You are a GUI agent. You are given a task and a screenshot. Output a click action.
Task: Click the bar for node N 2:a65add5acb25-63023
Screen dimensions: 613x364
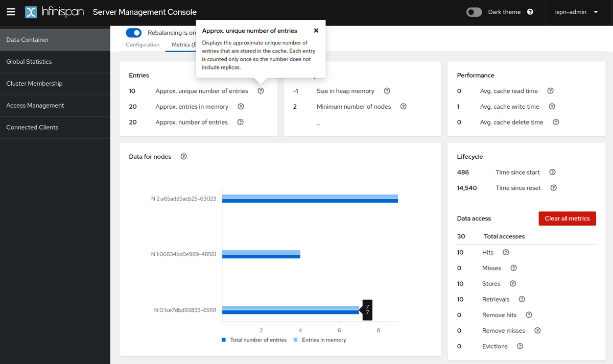click(x=310, y=199)
